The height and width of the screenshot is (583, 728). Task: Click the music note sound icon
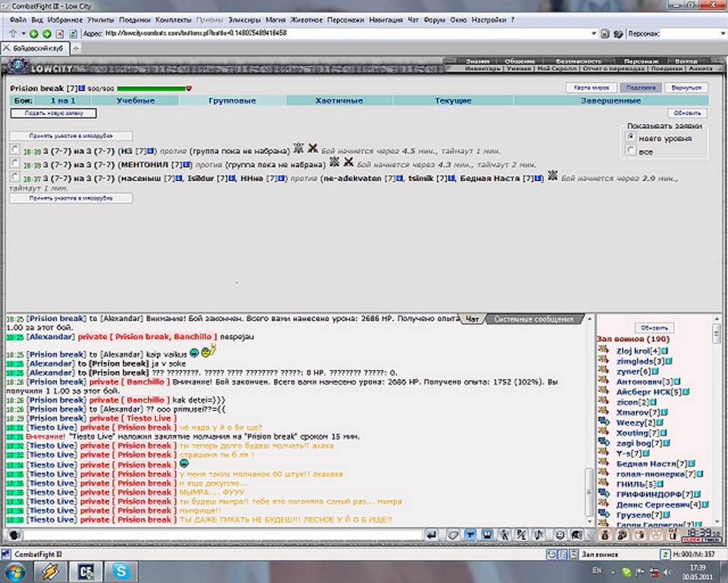pyautogui.click(x=538, y=535)
